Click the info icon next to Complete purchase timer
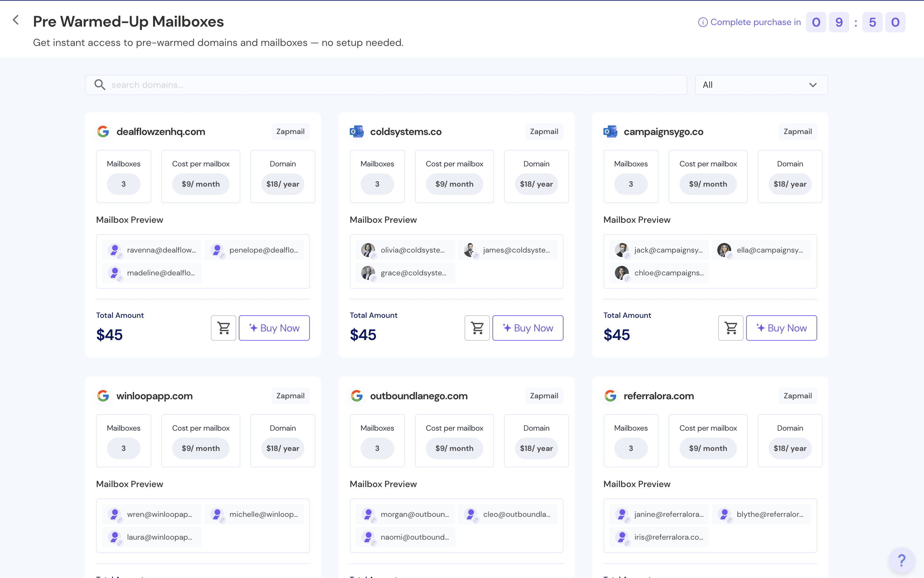 click(703, 22)
